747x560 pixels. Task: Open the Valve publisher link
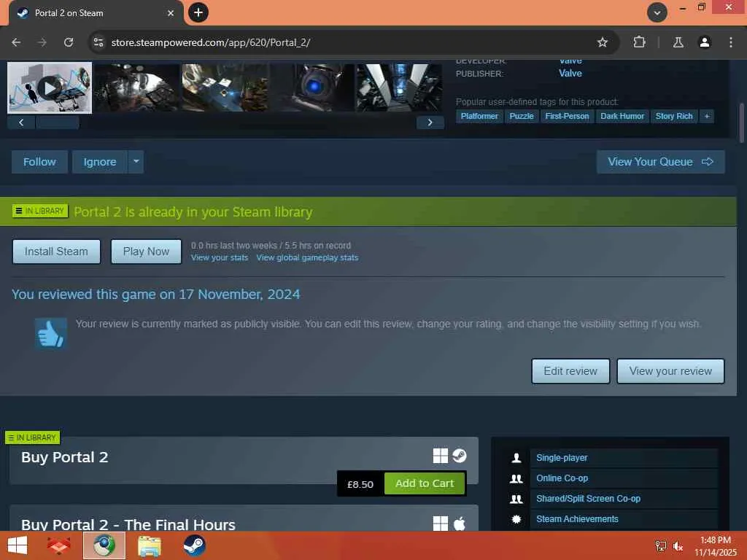coord(570,74)
